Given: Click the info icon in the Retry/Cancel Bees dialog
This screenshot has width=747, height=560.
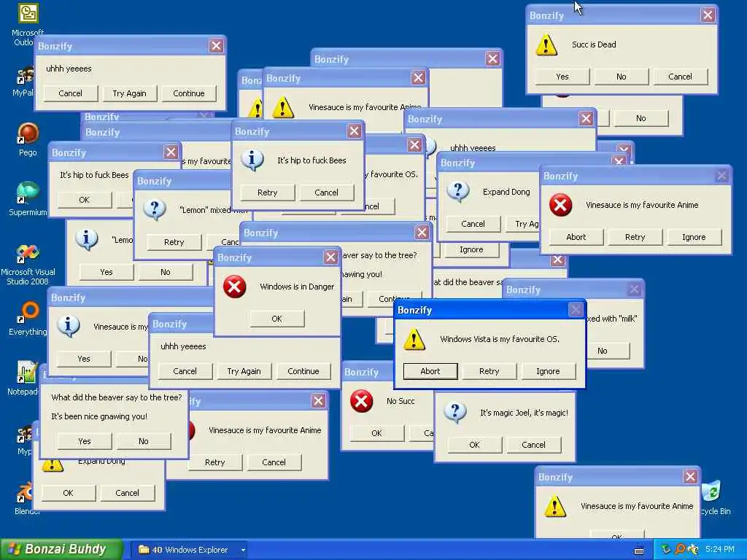Looking at the screenshot, I should pos(252,160).
